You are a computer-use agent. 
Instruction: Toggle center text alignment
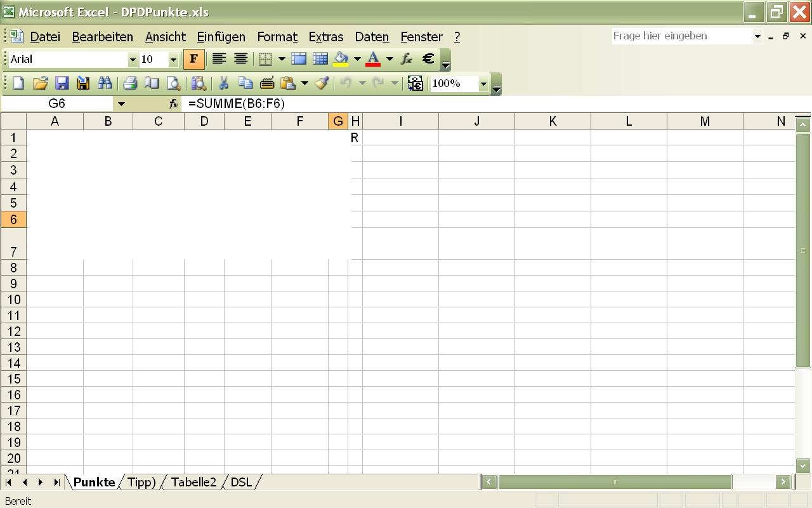click(241, 59)
